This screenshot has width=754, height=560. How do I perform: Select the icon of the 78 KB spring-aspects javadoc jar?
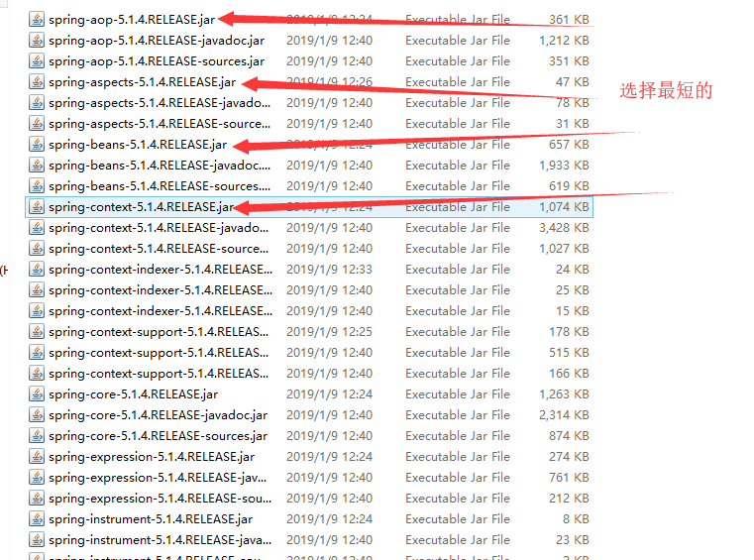coord(37,102)
